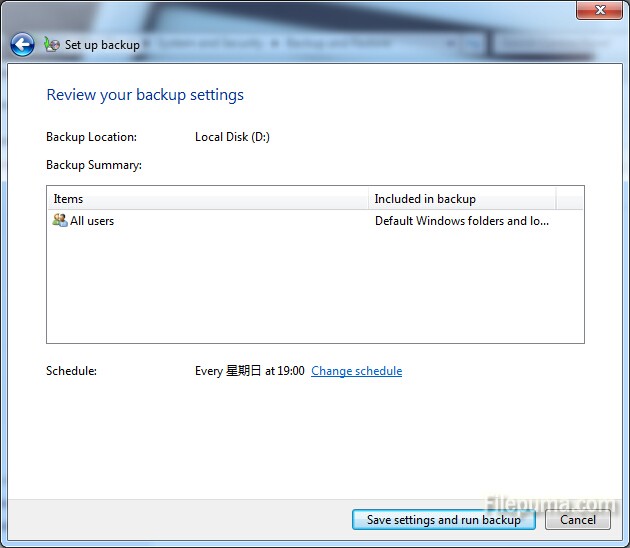
Task: Click the Included in backup column header
Action: (462, 199)
